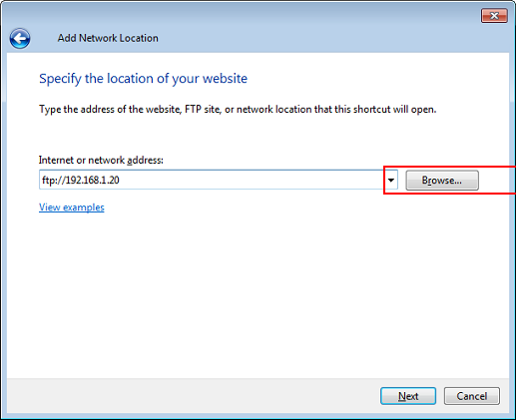Screen dimensions: 516x420
Task: Close the Add Network Location wizard
Action: pos(494,16)
